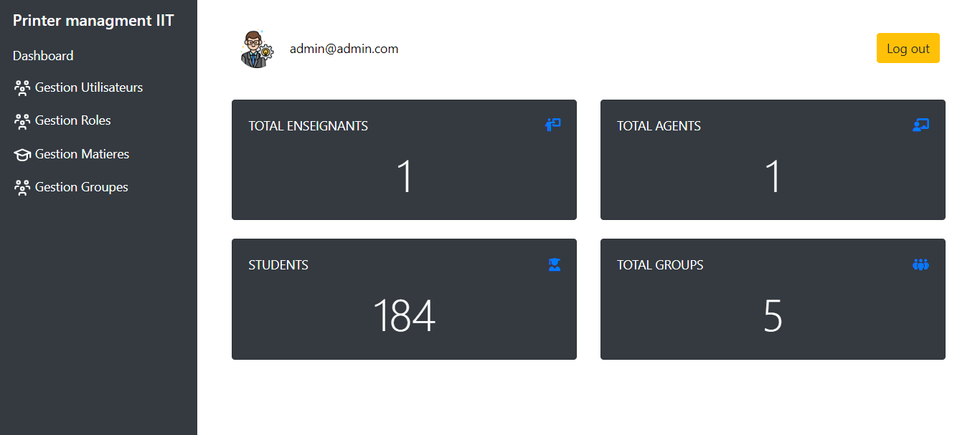
Task: Click the student icon in Students card
Action: pos(554,264)
